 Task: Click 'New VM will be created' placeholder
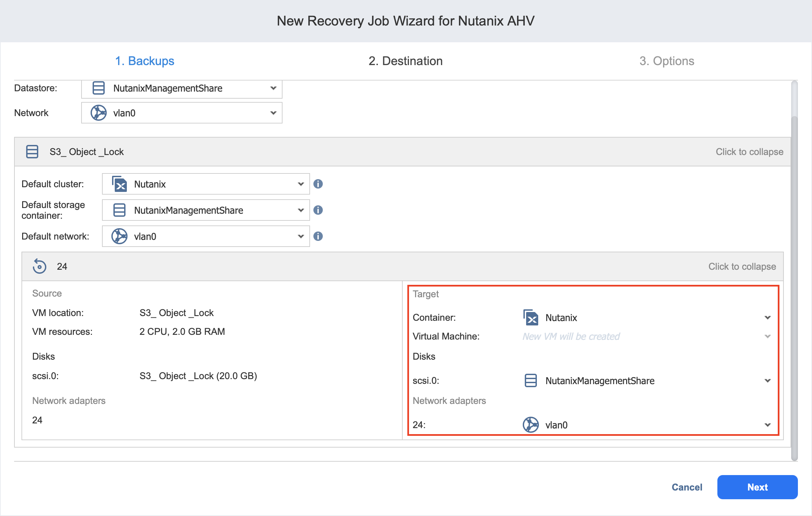[571, 336]
